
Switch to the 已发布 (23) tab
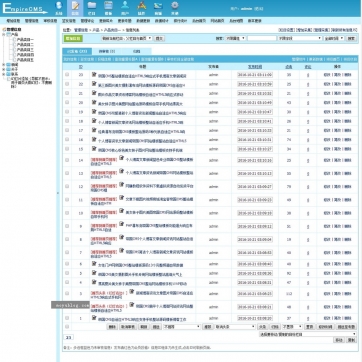tap(77, 51)
